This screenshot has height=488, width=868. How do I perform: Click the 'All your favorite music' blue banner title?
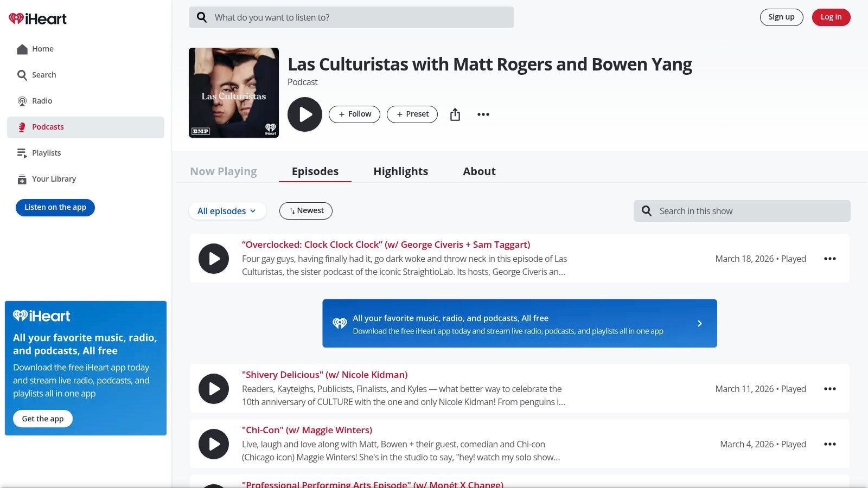(x=451, y=318)
